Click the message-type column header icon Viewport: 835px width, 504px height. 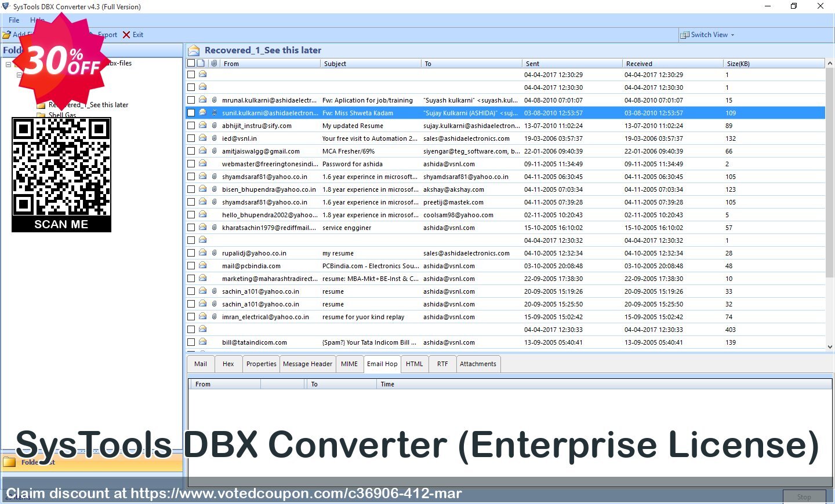click(201, 63)
